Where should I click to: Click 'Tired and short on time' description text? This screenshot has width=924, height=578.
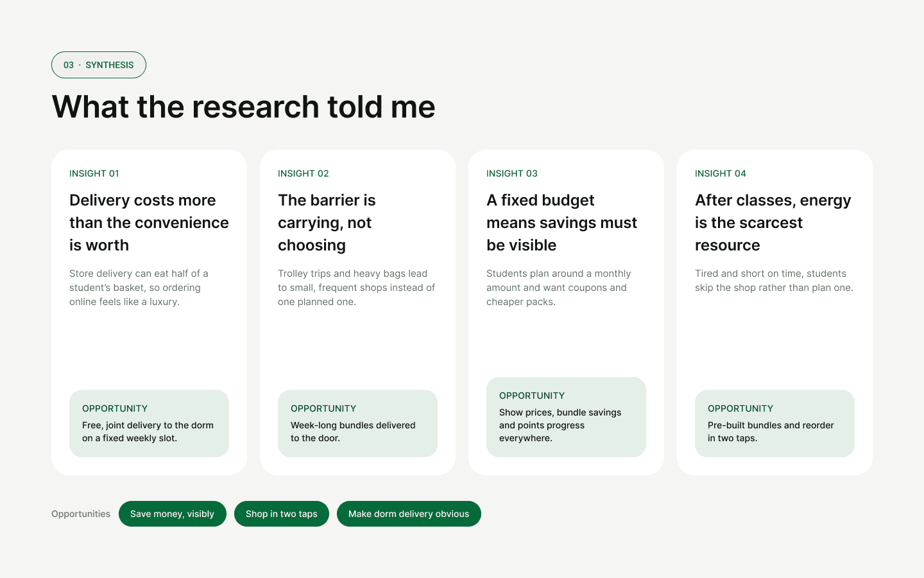pos(774,281)
